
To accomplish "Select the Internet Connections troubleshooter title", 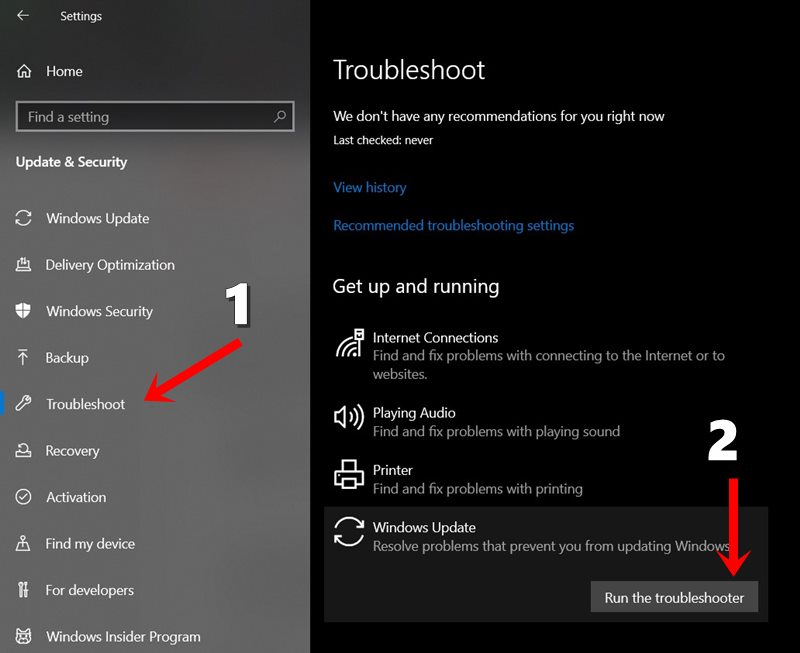I will coord(435,338).
